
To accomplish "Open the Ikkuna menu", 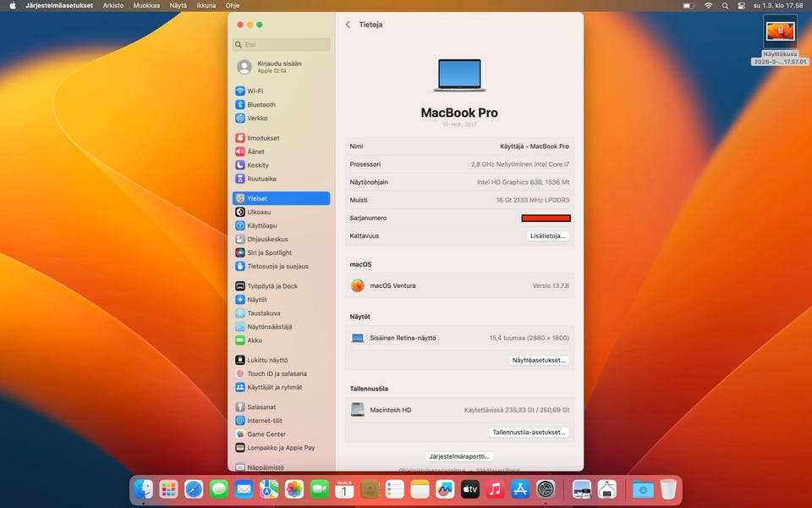I will (x=206, y=5).
